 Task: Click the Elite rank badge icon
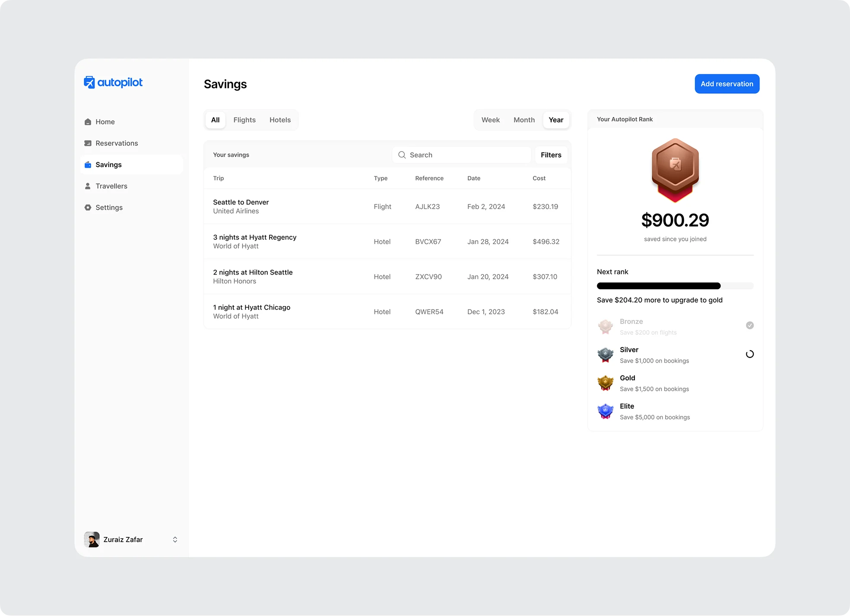pyautogui.click(x=605, y=411)
